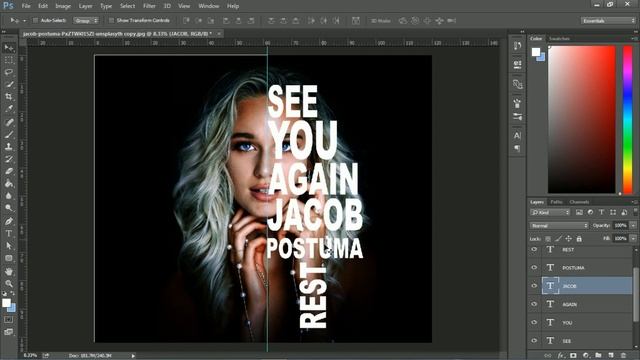This screenshot has height=360, width=640.
Task: Select the Clone Stamp tool
Action: (x=9, y=147)
